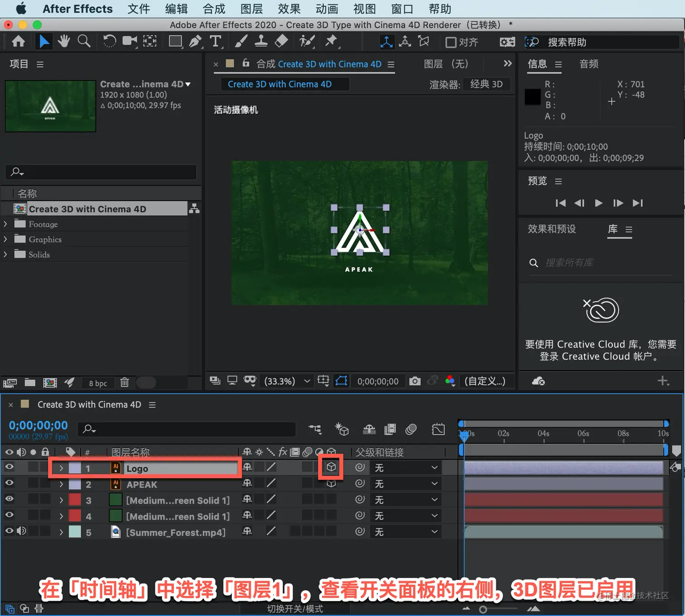The image size is (685, 616).
Task: Open the magnification (33.3%) dropdown
Action: (x=287, y=381)
